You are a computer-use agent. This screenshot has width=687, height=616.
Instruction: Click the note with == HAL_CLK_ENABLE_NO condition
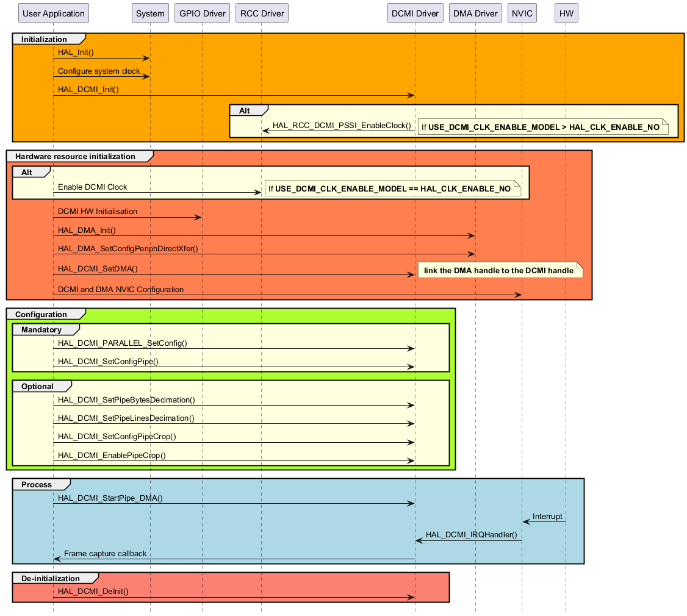pyautogui.click(x=392, y=188)
